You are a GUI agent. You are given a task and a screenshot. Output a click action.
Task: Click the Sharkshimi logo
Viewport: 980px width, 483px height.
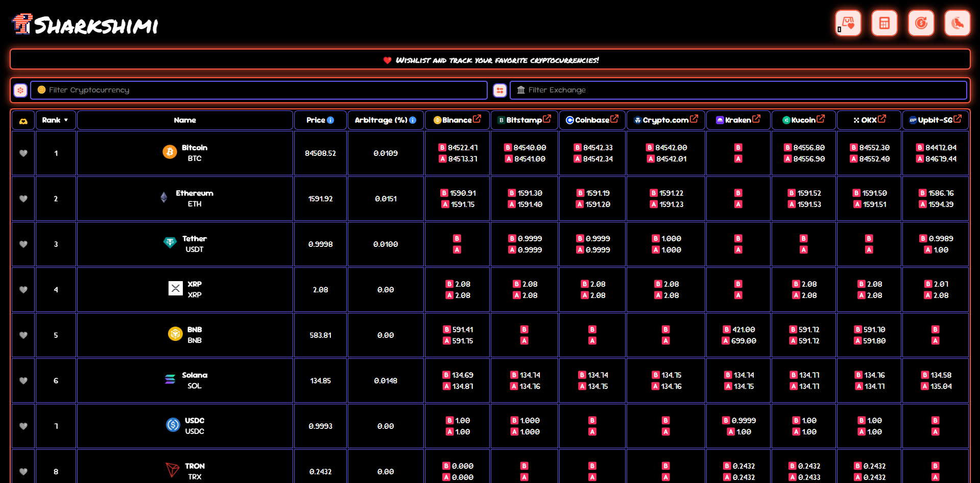85,25
